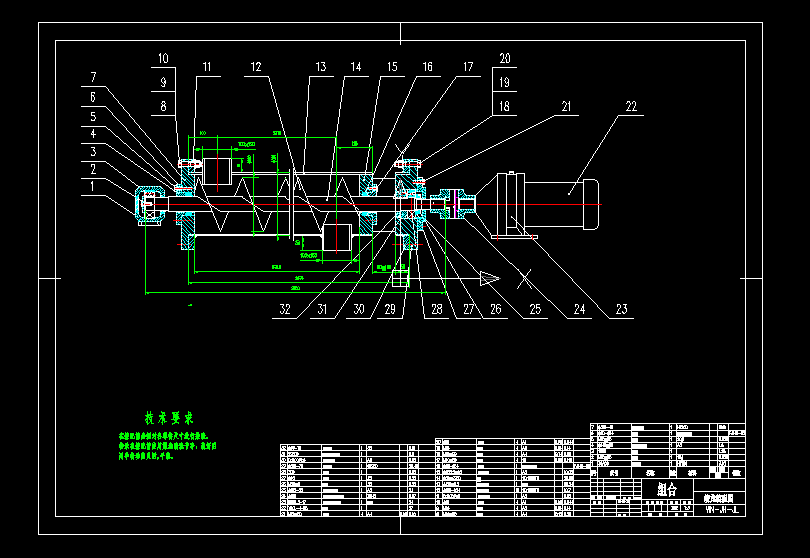
Task: Click stacked callout number 8
Action: (163, 106)
